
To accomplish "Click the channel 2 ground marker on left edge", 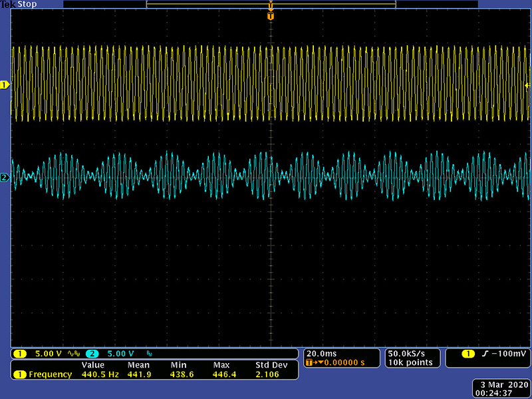I will pos(5,178).
